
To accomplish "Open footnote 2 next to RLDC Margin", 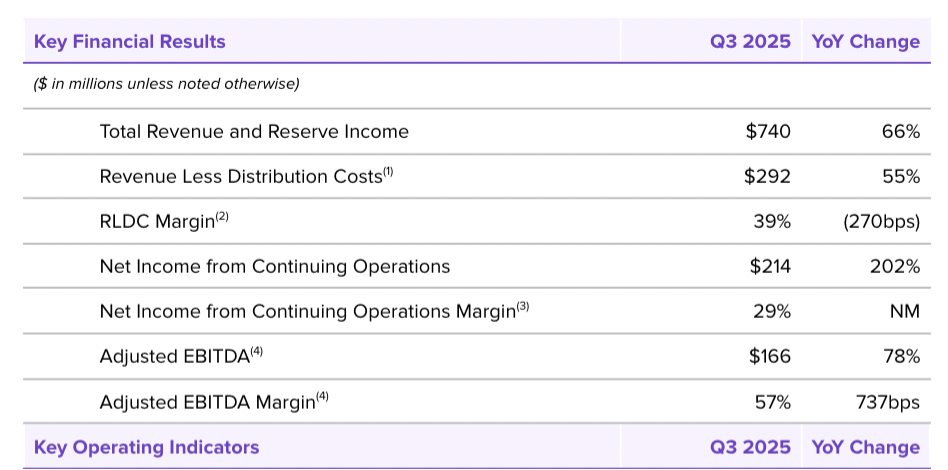I will [223, 217].
